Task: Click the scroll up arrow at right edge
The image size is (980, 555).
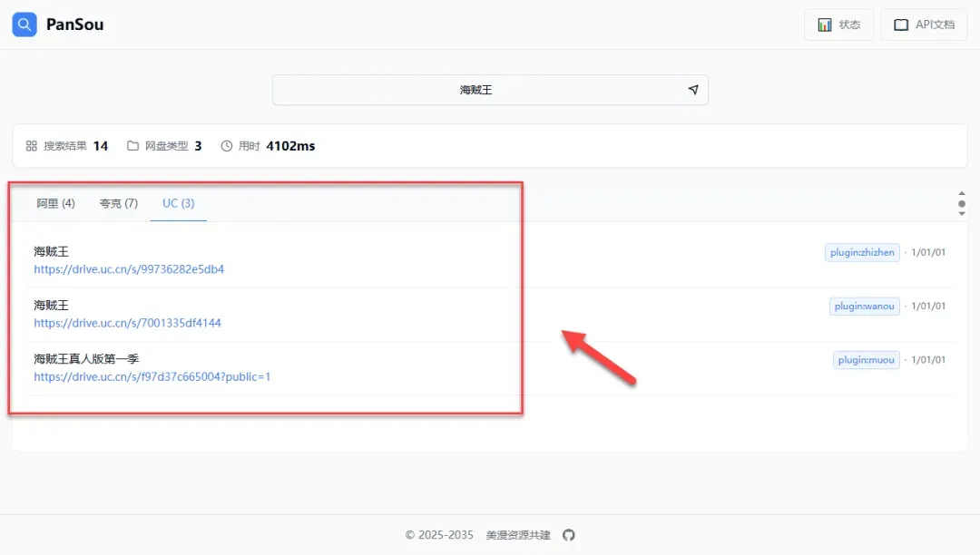Action: [962, 193]
